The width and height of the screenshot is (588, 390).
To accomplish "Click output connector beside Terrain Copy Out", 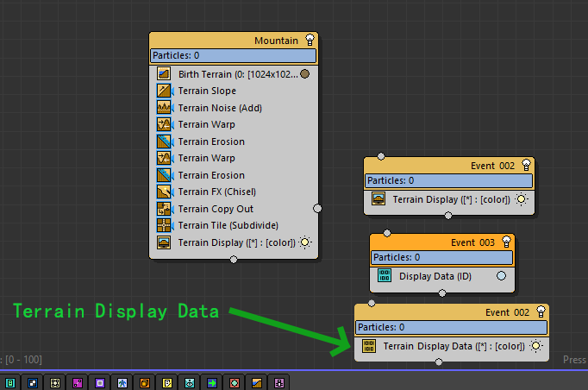I will point(317,208).
